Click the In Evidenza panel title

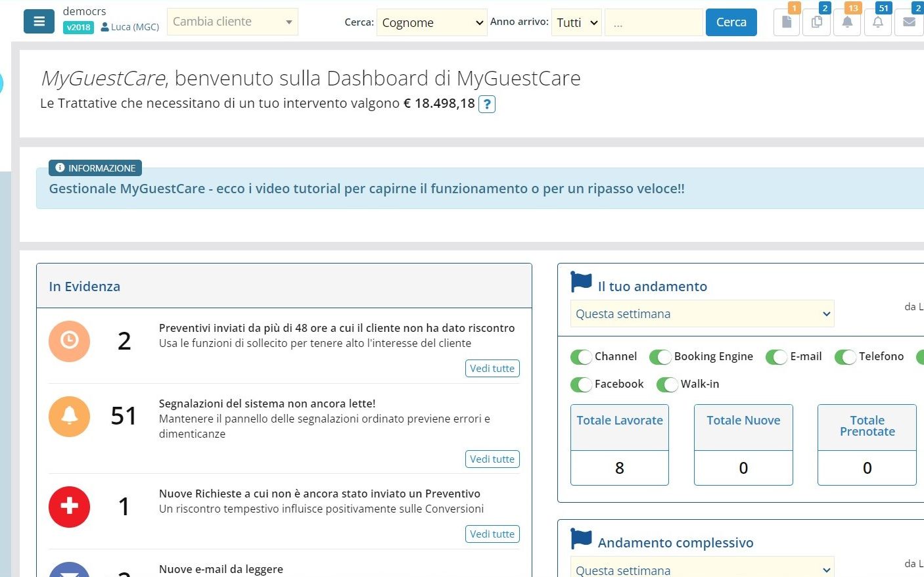pyautogui.click(x=85, y=287)
